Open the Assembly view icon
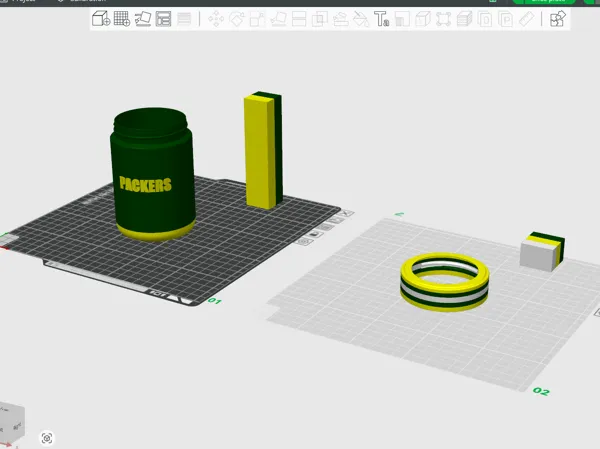 [558, 19]
